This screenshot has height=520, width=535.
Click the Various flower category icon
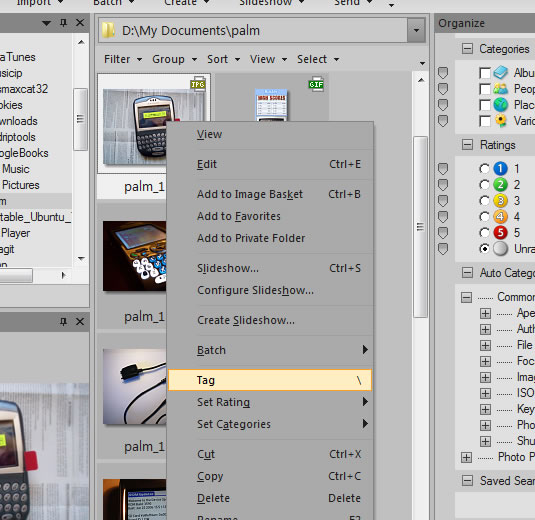501,121
